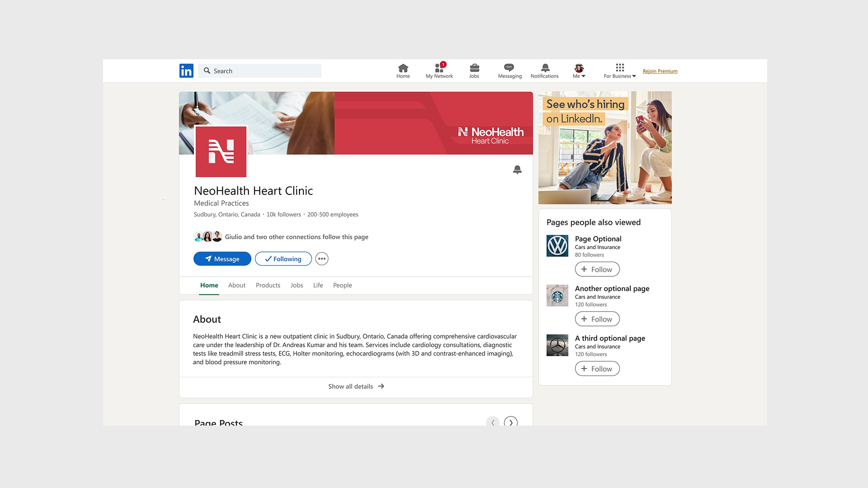Click the LinkedIn logo icon
Image resolution: width=868 pixels, height=488 pixels.
[186, 71]
